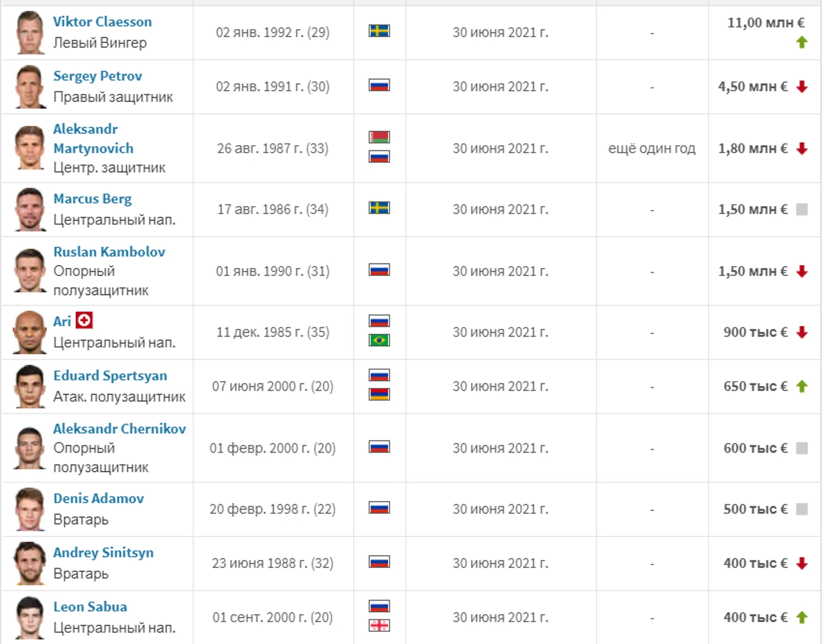Screen dimensions: 822x644
Task: Click the Swedish flag in Marcus Berg's row
Action: coord(379,208)
